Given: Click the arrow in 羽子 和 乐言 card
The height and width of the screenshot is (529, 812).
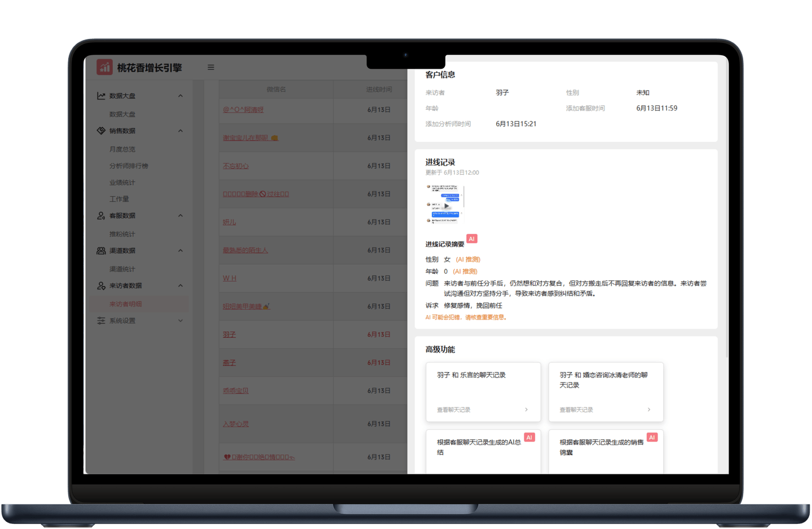Looking at the screenshot, I should point(526,410).
